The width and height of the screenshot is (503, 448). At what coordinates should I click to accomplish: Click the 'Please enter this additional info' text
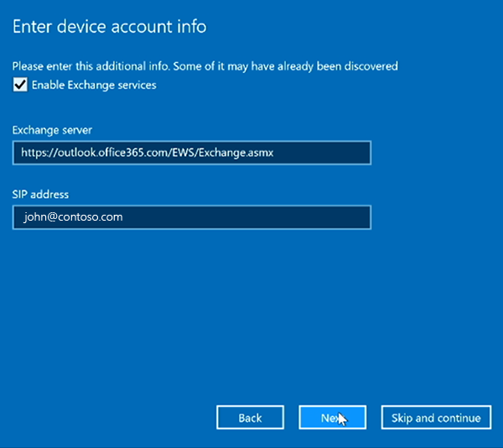(205, 66)
